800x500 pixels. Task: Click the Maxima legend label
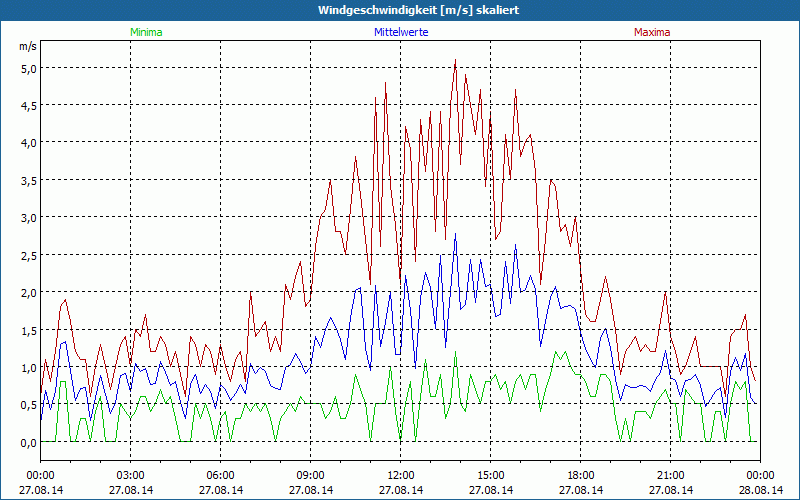(x=652, y=32)
